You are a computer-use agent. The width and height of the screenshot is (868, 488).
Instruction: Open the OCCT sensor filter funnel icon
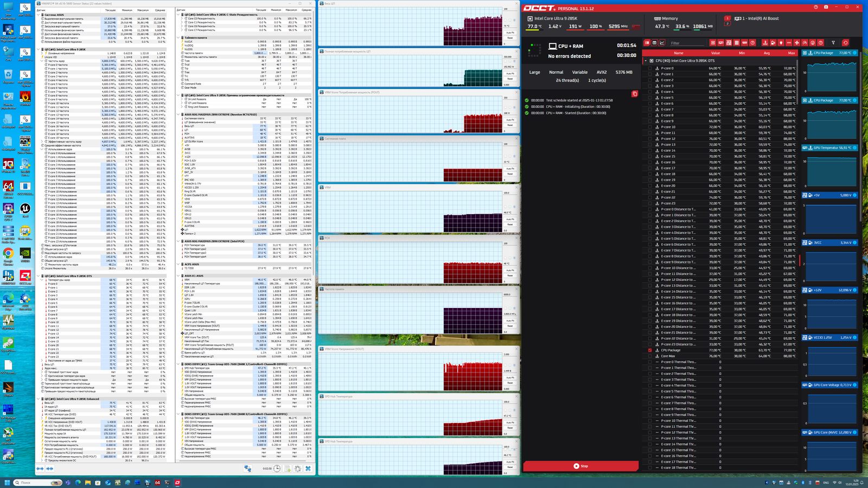pos(833,43)
